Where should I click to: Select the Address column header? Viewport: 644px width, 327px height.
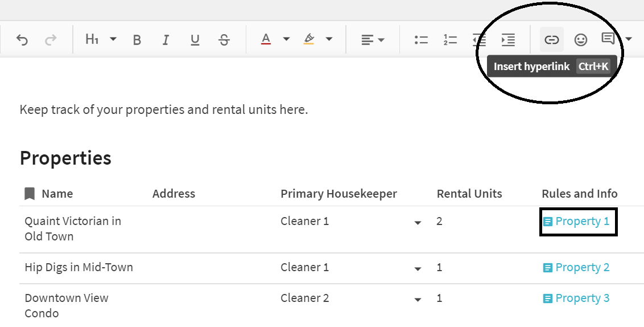pos(174,194)
